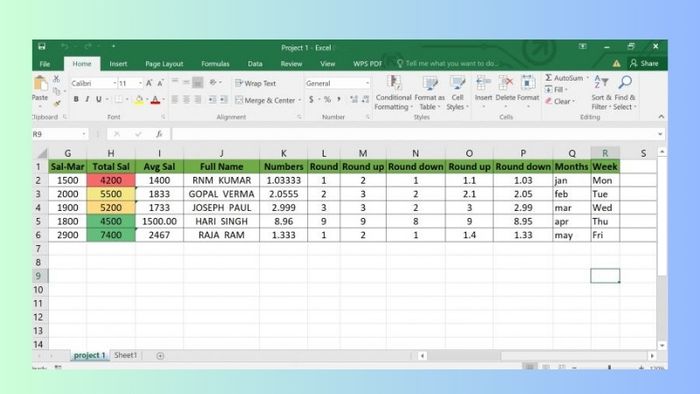700x394 pixels.
Task: Open the Fill dropdown
Action: coord(556,90)
